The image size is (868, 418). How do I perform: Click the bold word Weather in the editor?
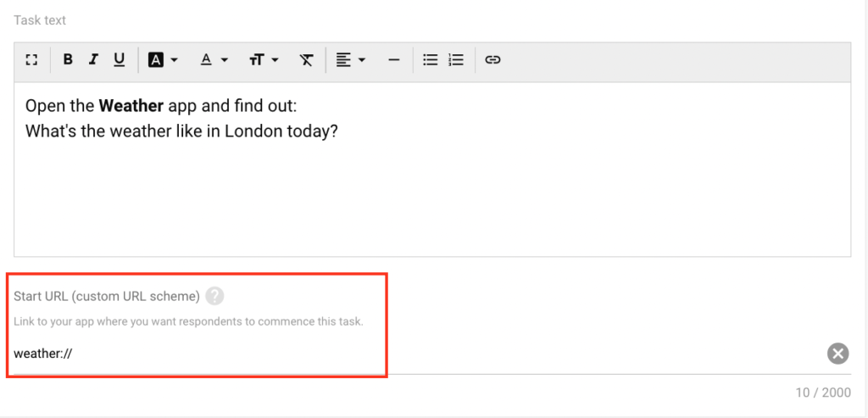click(x=131, y=106)
